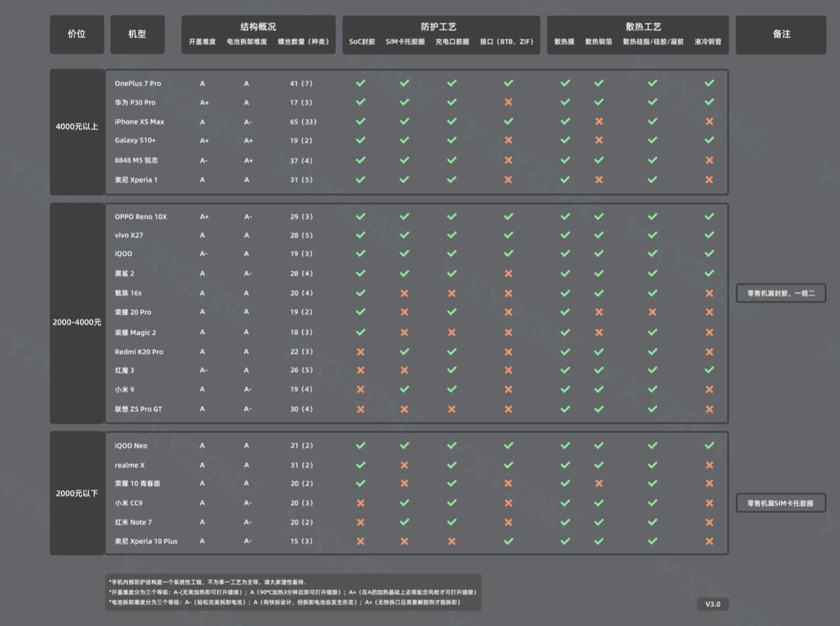Click the 2000元以下 price tier label
Screen dimensions: 840x626
(x=77, y=493)
